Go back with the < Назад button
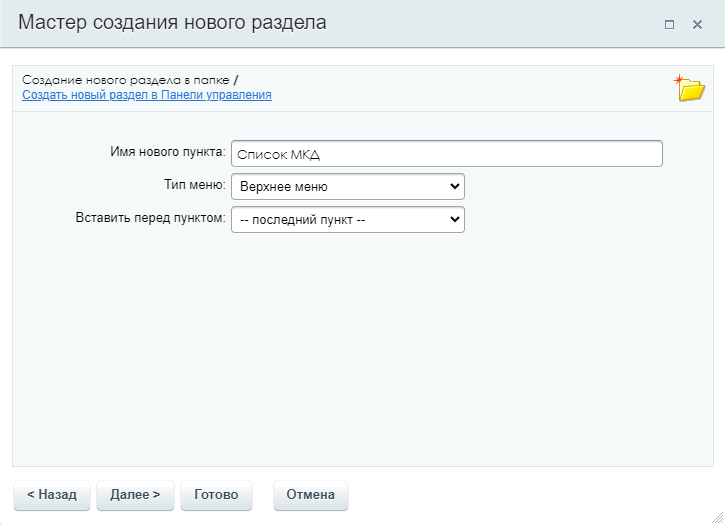725x524 pixels. tap(52, 495)
